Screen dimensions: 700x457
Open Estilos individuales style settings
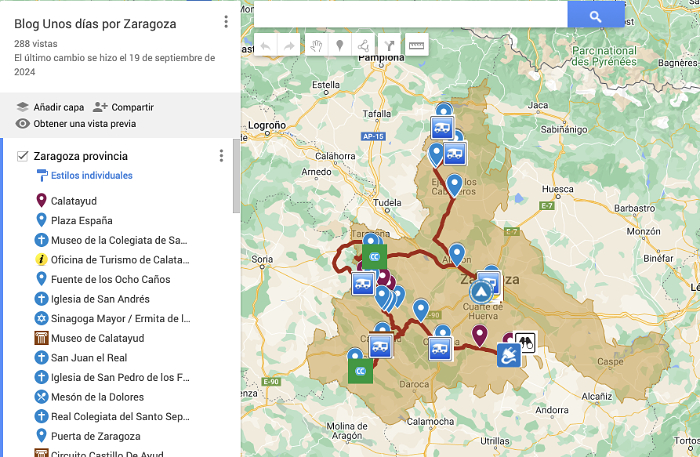tap(84, 175)
